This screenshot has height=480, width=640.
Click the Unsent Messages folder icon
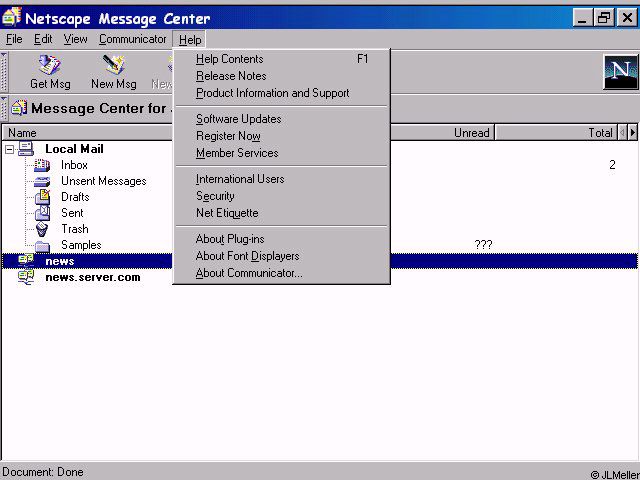tap(42, 181)
